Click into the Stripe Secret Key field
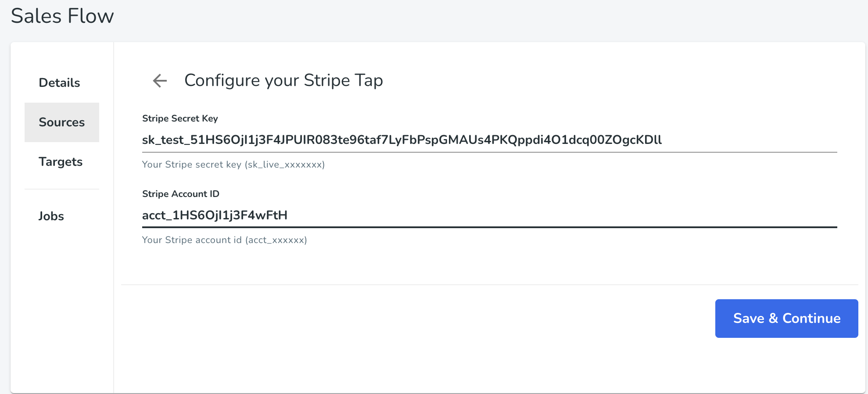 [490, 140]
